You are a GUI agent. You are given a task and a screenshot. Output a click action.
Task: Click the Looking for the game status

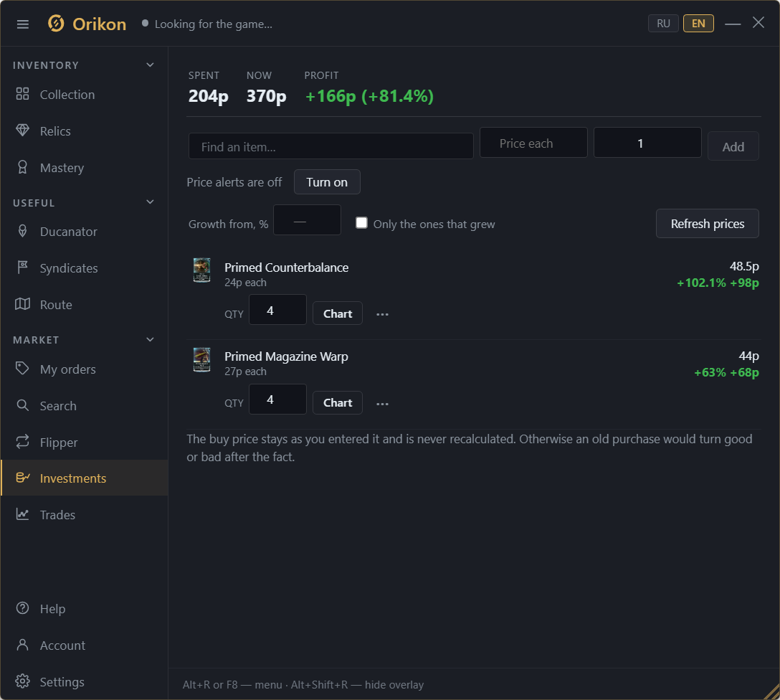pos(214,24)
